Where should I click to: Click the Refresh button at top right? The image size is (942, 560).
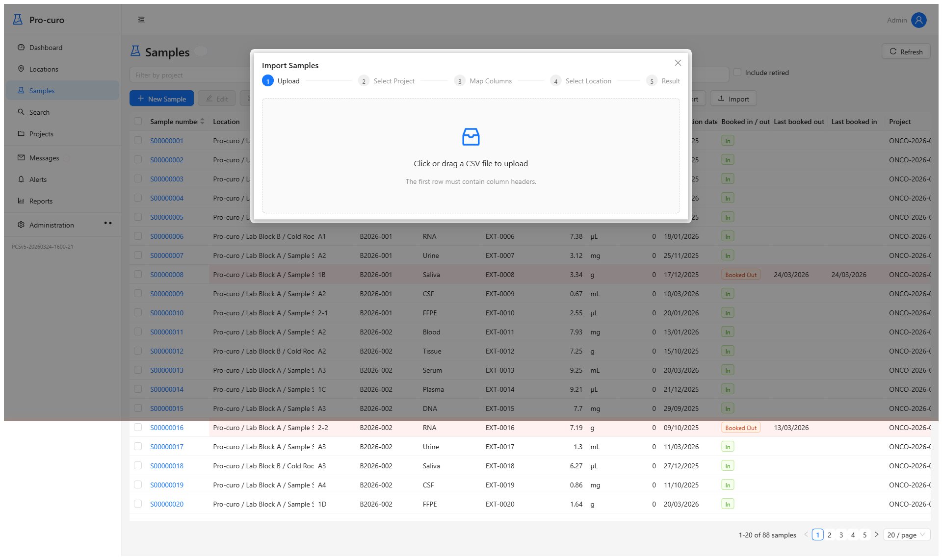pos(906,51)
